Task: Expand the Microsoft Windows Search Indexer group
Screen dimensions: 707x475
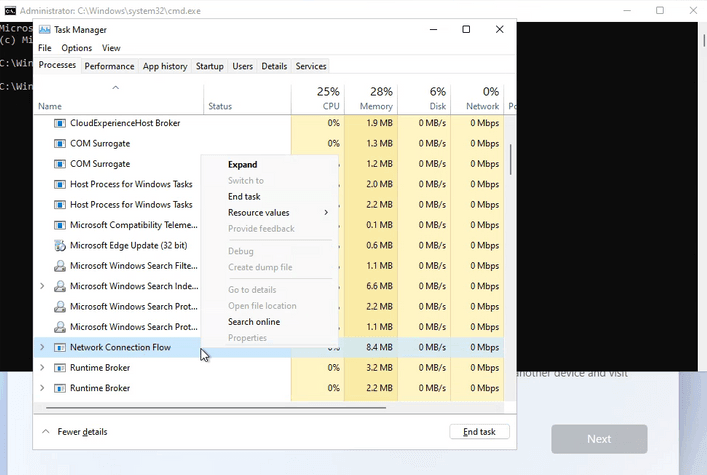Action: coord(42,286)
